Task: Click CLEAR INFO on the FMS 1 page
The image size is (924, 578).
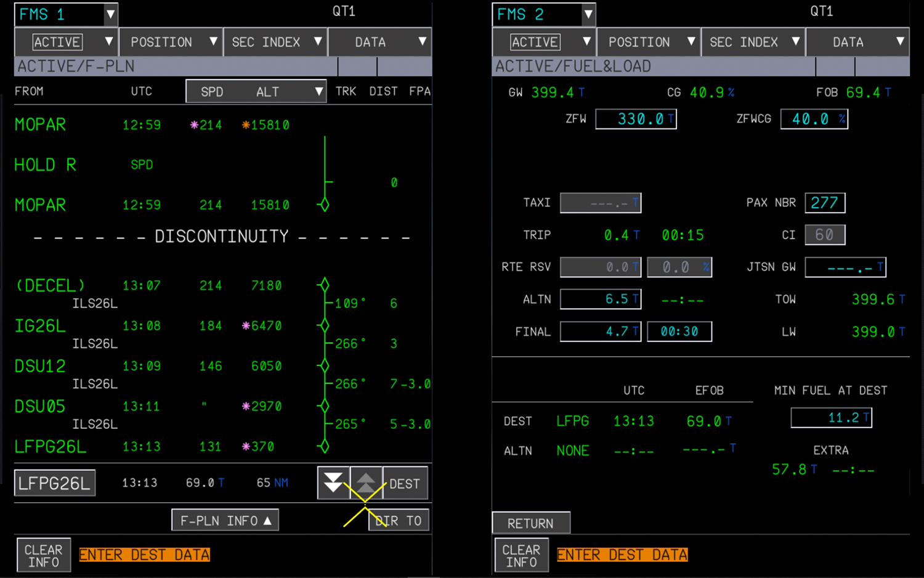Action: click(43, 555)
